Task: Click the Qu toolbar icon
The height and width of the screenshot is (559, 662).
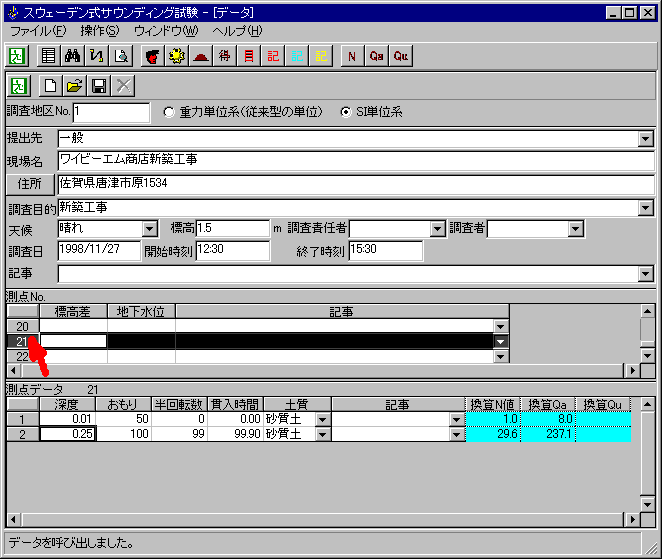Action: (401, 56)
